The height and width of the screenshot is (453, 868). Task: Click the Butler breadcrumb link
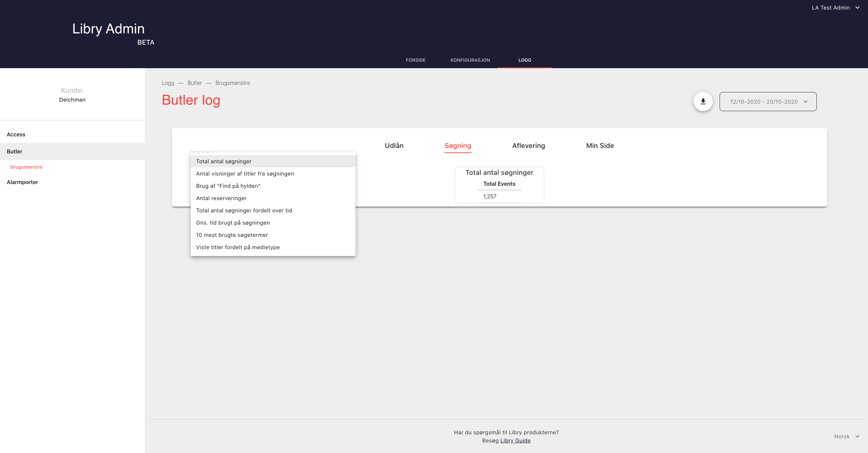pos(194,83)
